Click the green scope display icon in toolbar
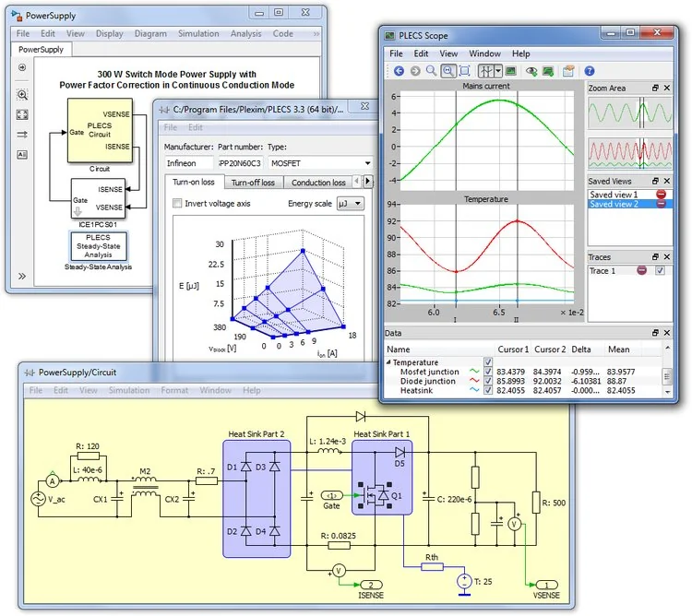The height and width of the screenshot is (616, 692). 510,71
